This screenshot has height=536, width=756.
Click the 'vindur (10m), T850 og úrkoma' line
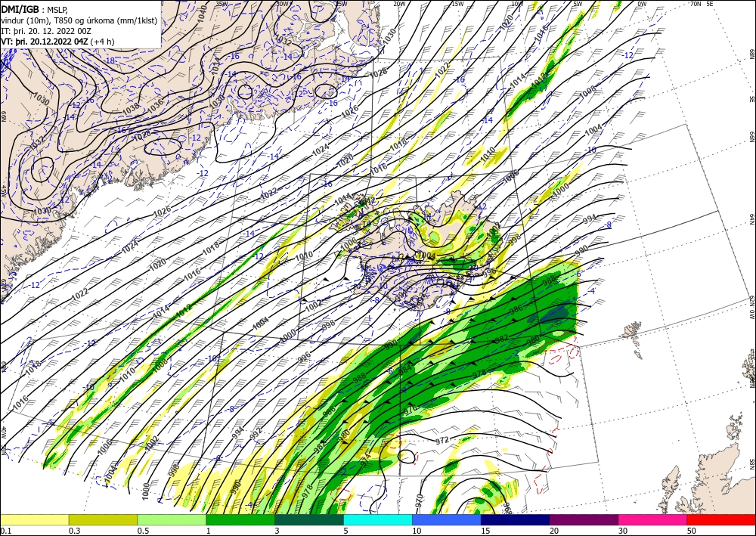tap(79, 20)
